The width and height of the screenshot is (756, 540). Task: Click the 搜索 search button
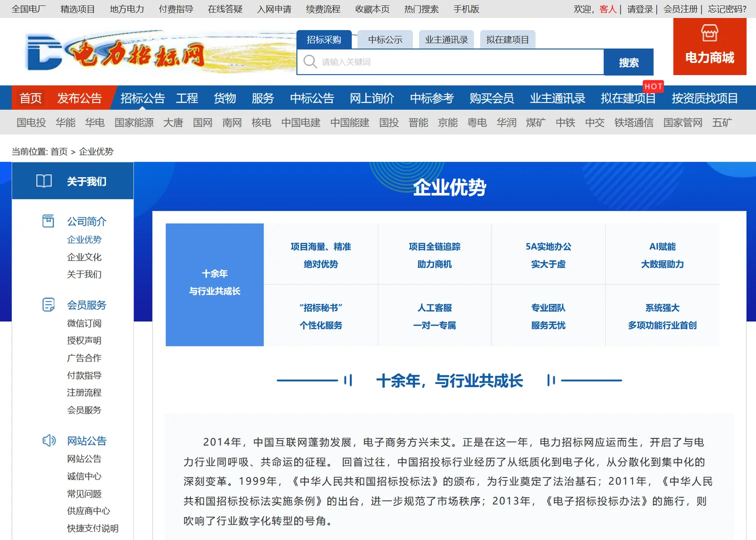[629, 62]
